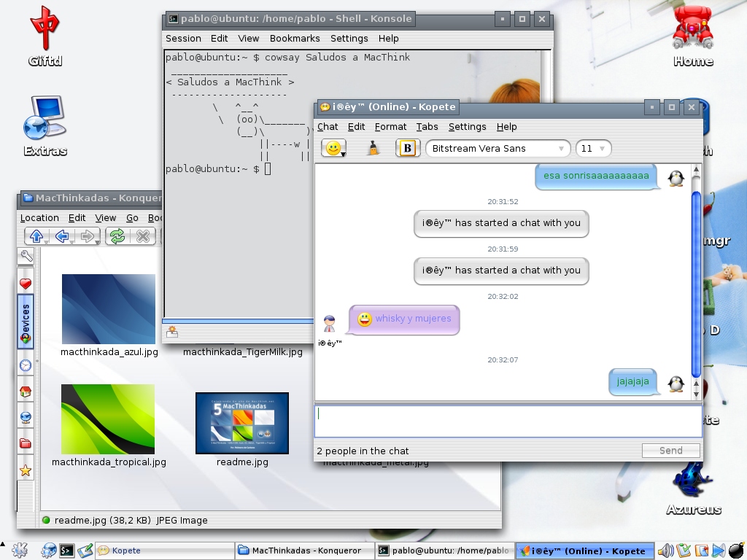The height and width of the screenshot is (560, 747).
Task: Click the Konsole launcher icon in the taskbar
Action: tap(66, 551)
